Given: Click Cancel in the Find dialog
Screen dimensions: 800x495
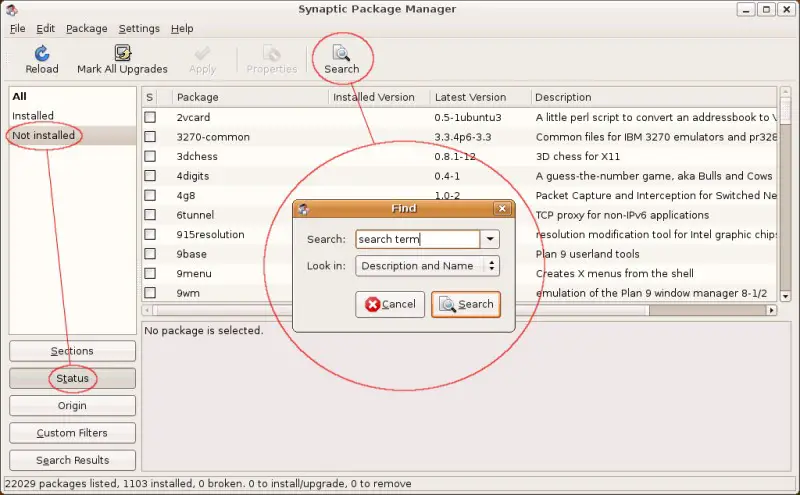Looking at the screenshot, I should pos(390,304).
